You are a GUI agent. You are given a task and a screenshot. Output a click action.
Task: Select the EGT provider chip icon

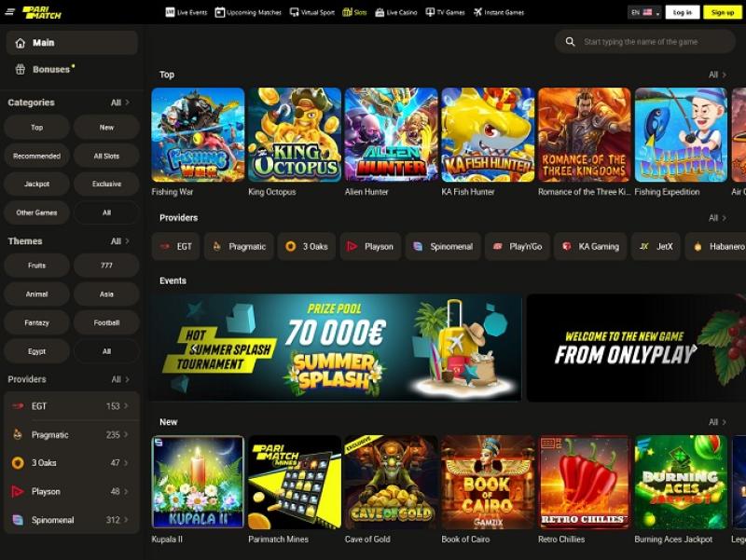click(x=165, y=247)
